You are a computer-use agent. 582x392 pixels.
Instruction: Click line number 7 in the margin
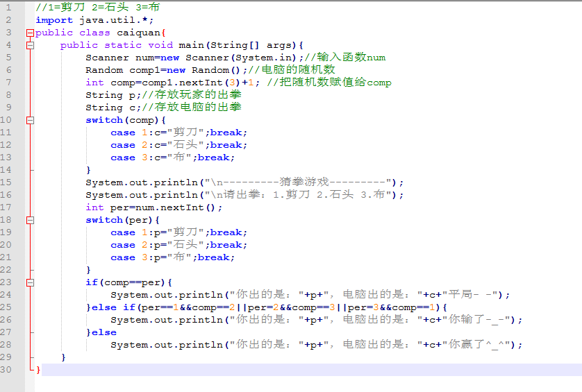(x=8, y=83)
